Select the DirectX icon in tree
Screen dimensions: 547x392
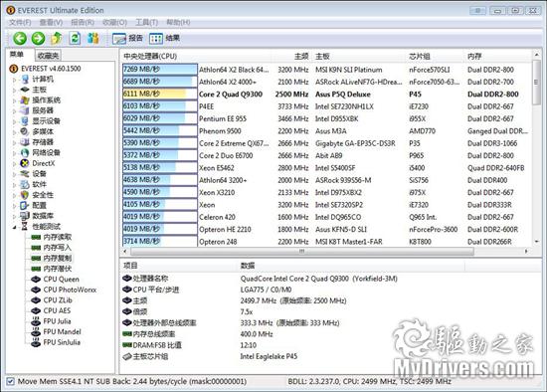click(25, 163)
